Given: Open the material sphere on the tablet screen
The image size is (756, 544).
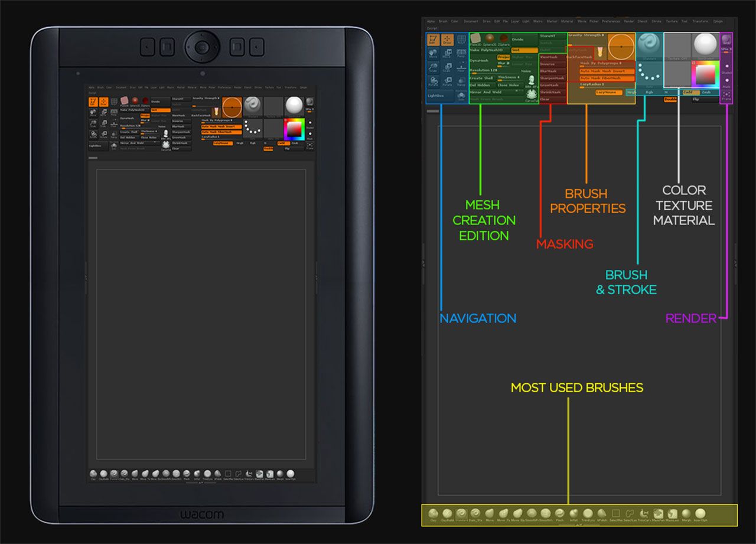Looking at the screenshot, I should point(294,106).
